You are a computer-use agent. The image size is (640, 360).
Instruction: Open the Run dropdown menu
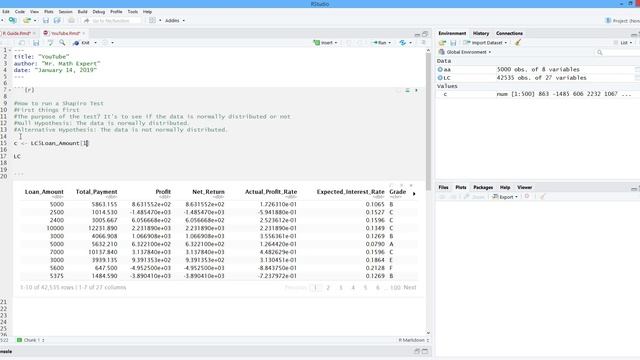(382, 43)
